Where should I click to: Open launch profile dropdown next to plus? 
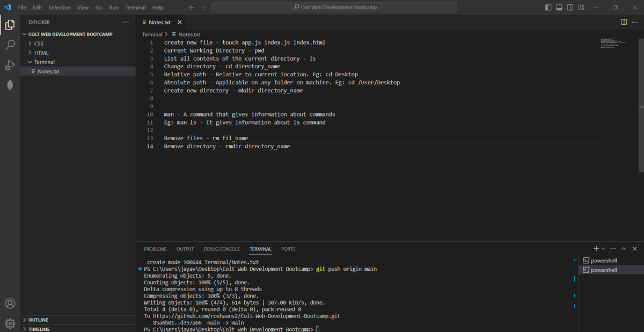pyautogui.click(x=603, y=249)
